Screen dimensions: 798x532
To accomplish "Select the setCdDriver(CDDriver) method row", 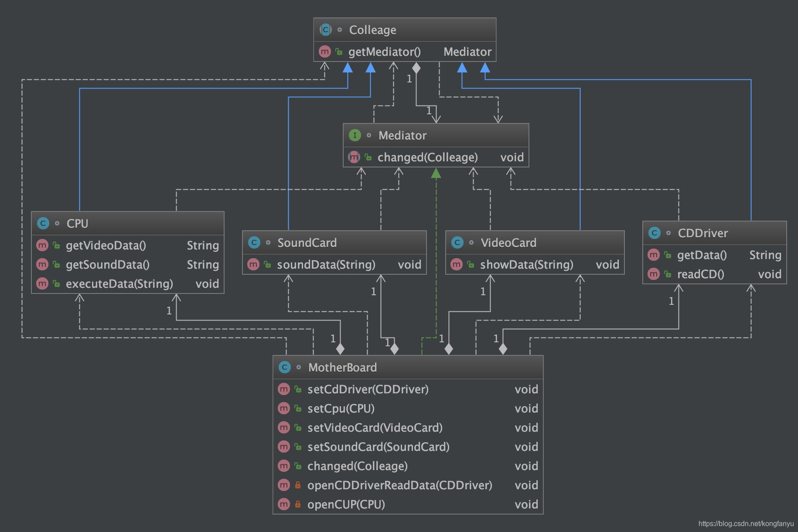I will [408, 389].
